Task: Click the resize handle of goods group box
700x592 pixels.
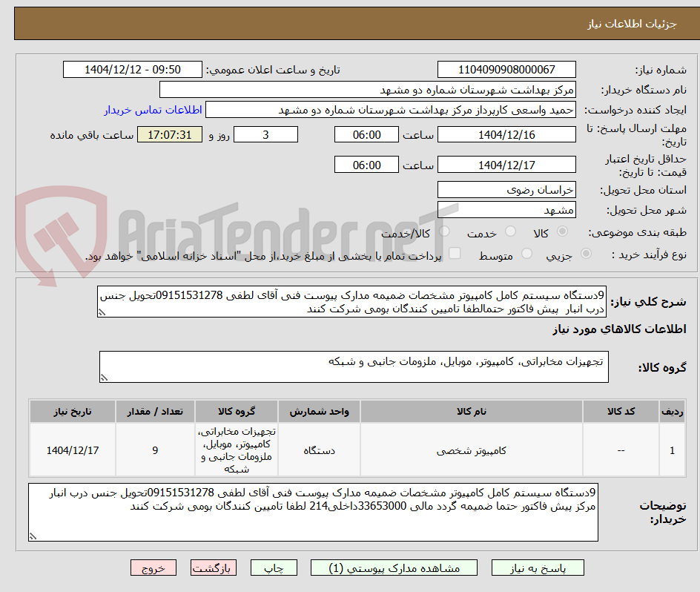Action: tap(104, 378)
